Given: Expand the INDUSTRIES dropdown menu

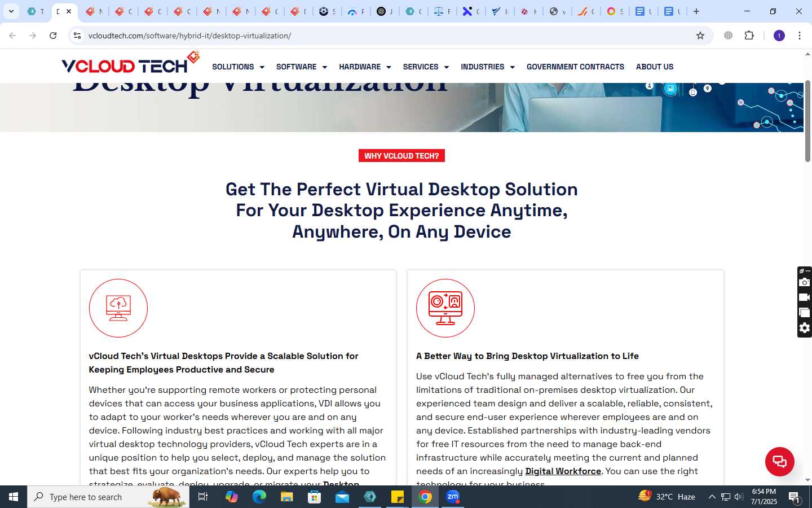Looking at the screenshot, I should click(487, 67).
